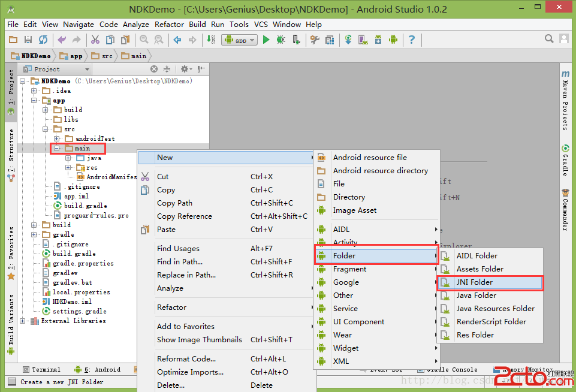Open the SDK Manager toolbar icon
The image size is (576, 392).
378,40
